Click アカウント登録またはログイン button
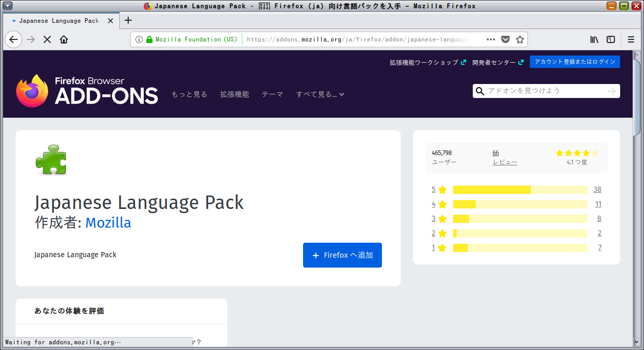The height and width of the screenshot is (350, 644). coord(575,62)
